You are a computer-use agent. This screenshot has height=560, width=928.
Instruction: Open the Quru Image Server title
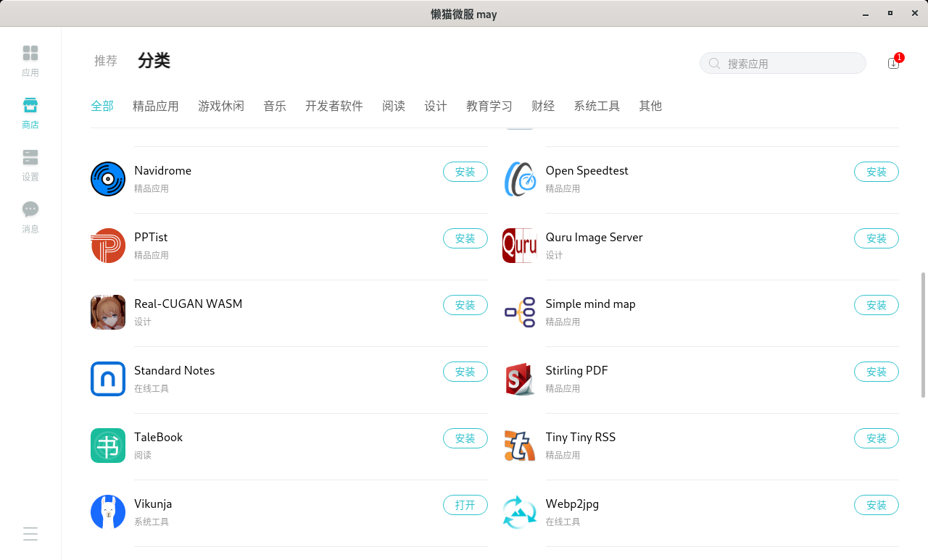click(594, 237)
